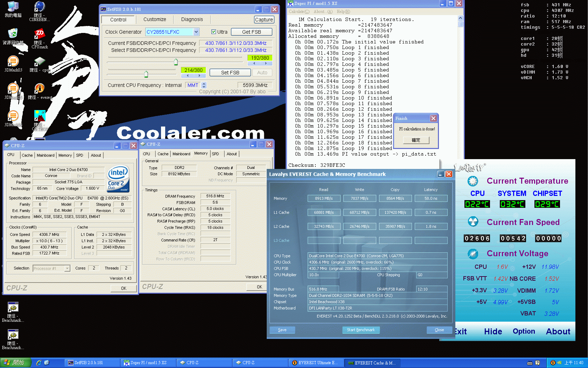Click the Capture button in SetFSB
This screenshot has width=588, height=368.
[264, 20]
